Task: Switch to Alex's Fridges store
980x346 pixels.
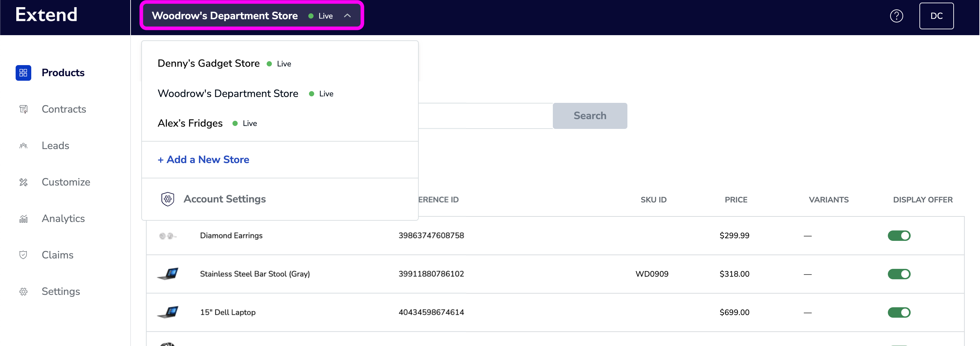Action: tap(190, 123)
